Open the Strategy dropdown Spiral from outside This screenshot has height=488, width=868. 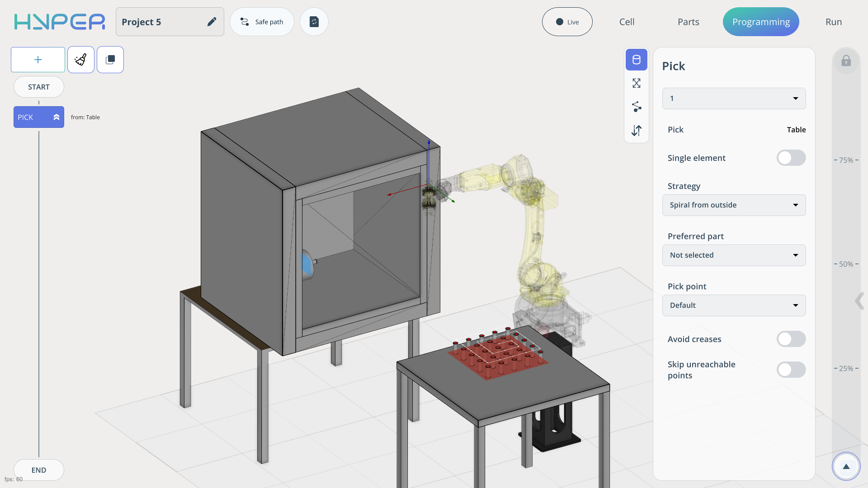click(734, 205)
